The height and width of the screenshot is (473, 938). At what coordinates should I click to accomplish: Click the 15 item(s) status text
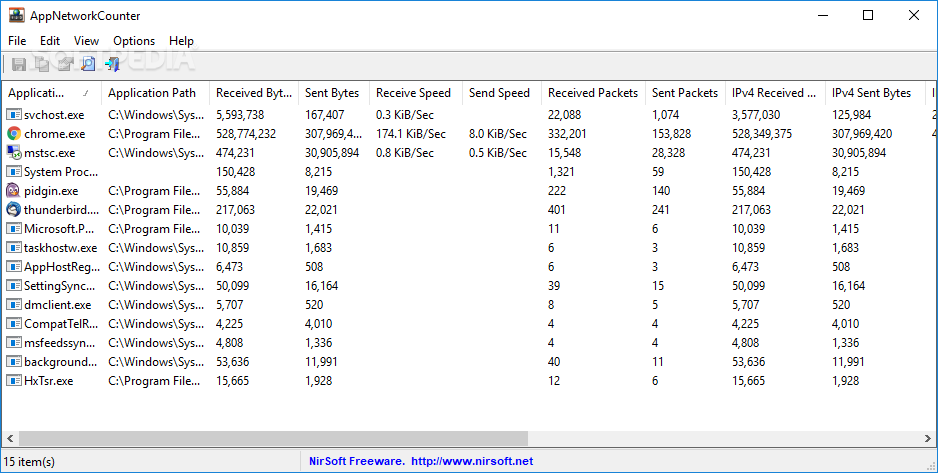coord(29,462)
